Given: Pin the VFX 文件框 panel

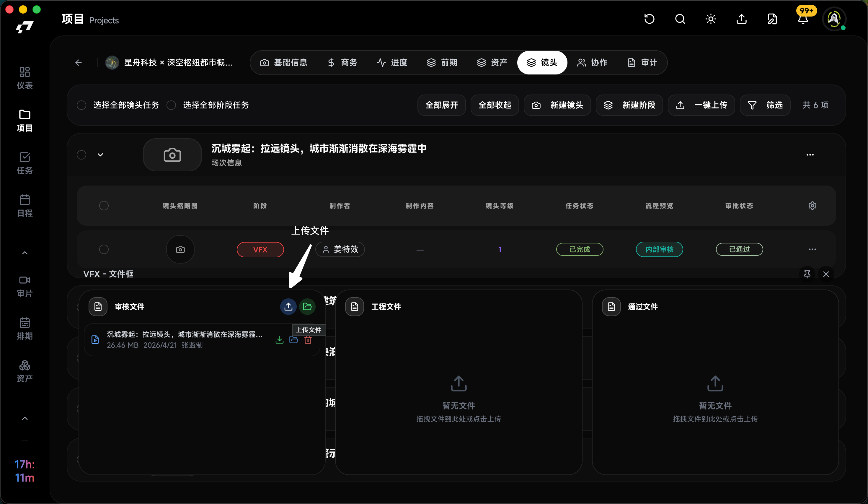Looking at the screenshot, I should [x=807, y=274].
